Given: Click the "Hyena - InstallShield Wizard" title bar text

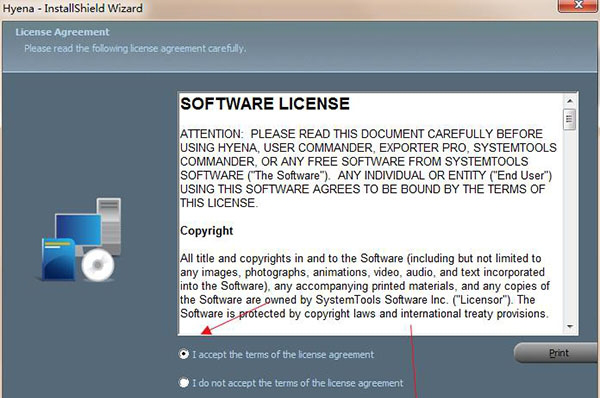Looking at the screenshot, I should tap(73, 8).
